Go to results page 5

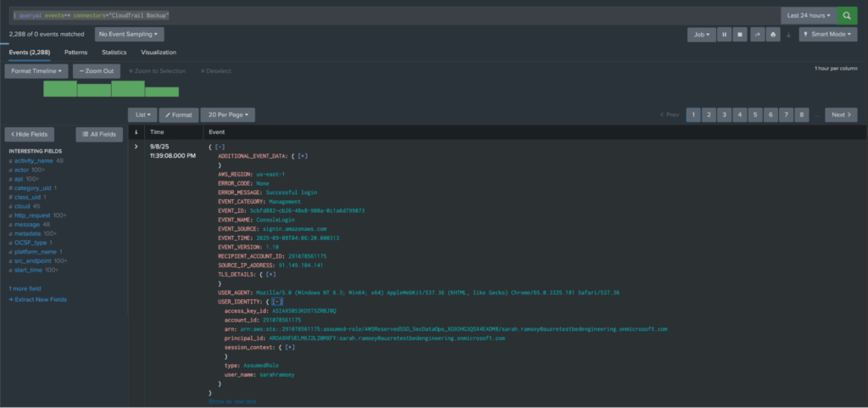tap(755, 115)
